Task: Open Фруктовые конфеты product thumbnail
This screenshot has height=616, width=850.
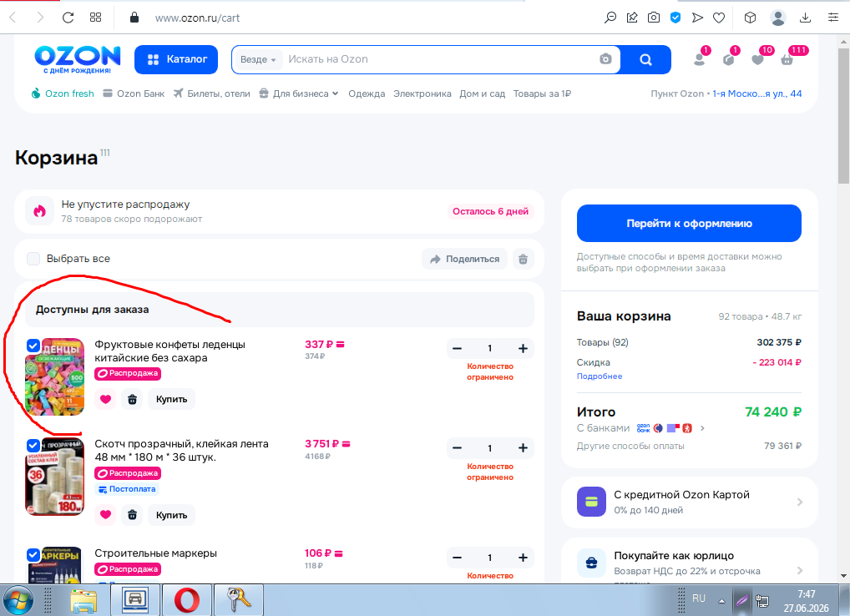Action: pyautogui.click(x=55, y=377)
